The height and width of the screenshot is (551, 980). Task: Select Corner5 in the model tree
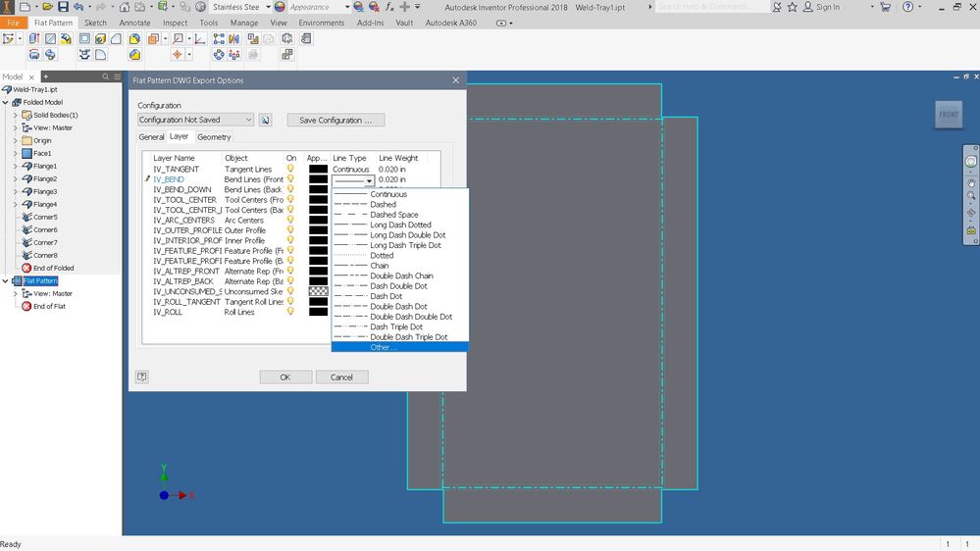pos(45,217)
